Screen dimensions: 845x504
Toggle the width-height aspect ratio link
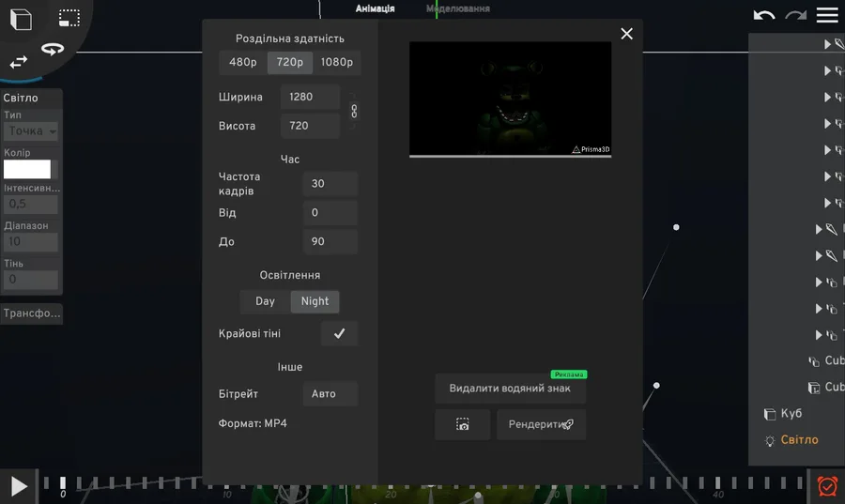click(354, 111)
